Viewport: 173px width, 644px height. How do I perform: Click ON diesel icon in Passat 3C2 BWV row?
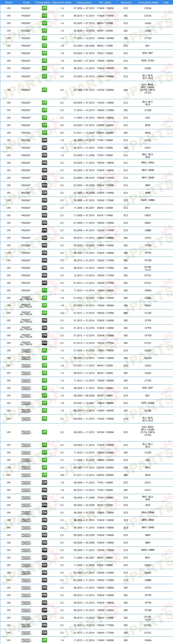44,208
